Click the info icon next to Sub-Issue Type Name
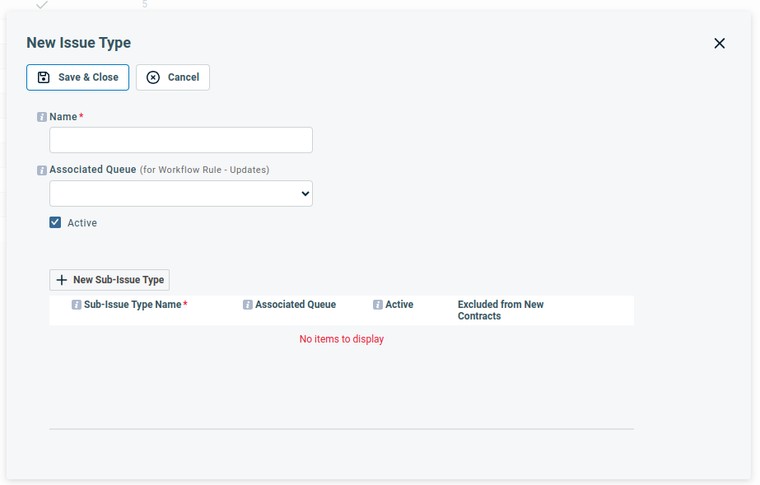The height and width of the screenshot is (485, 760). 76,305
